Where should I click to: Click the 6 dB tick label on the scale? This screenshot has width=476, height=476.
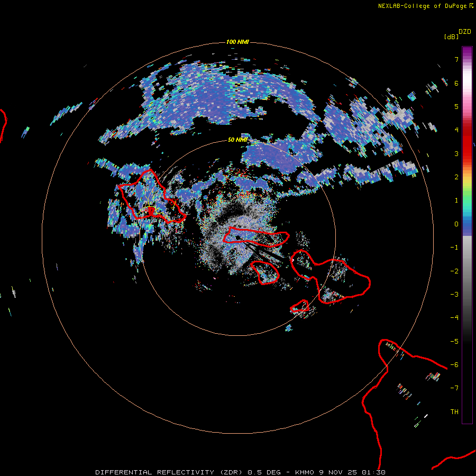click(456, 83)
